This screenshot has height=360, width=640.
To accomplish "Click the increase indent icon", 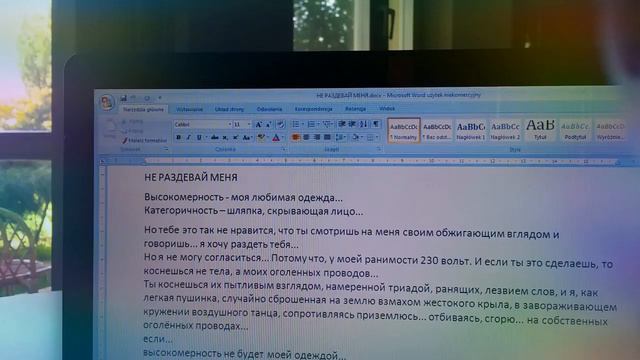I will pos(352,124).
